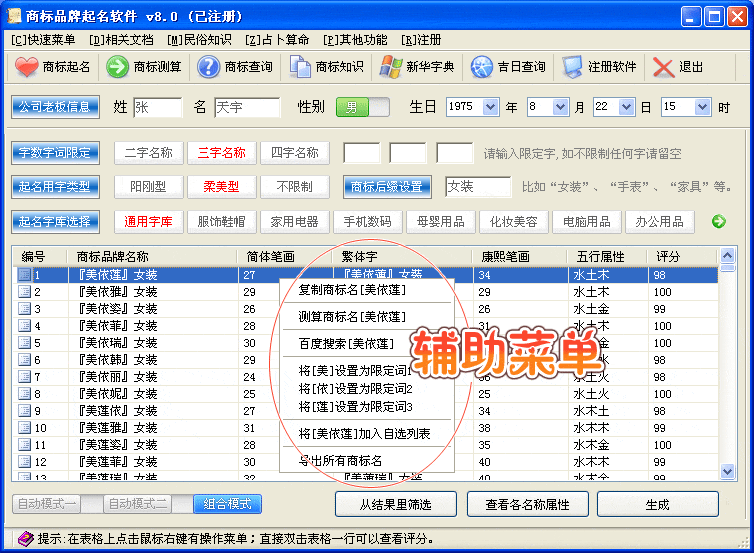Click the row icon for entry 2
Screen dimensions: 754x553
pyautogui.click(x=25, y=291)
